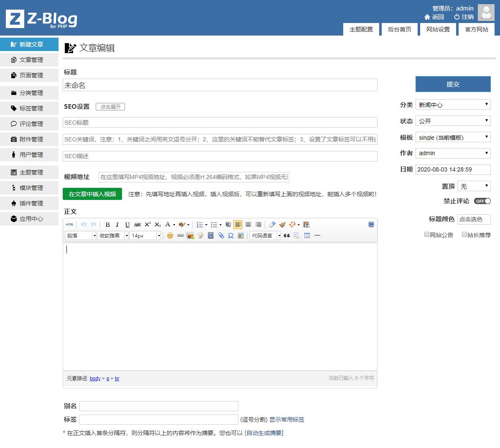
Task: Apply italic formatting in the editor toolbar
Action: tap(117, 225)
